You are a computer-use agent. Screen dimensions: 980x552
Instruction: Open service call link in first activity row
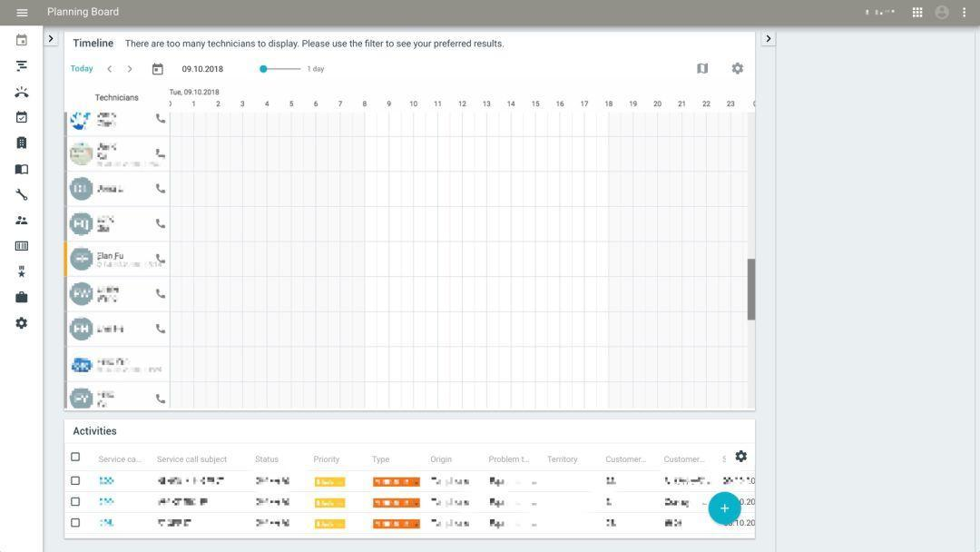(x=106, y=481)
